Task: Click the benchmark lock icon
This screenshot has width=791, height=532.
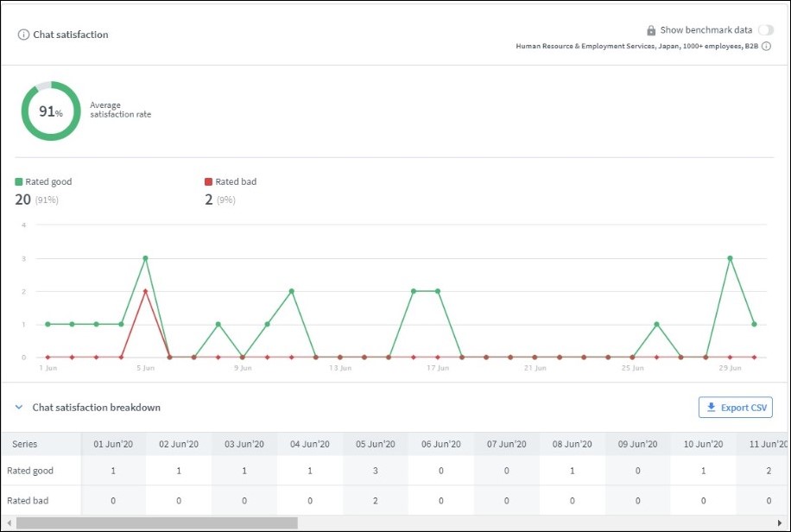Action: tap(651, 30)
